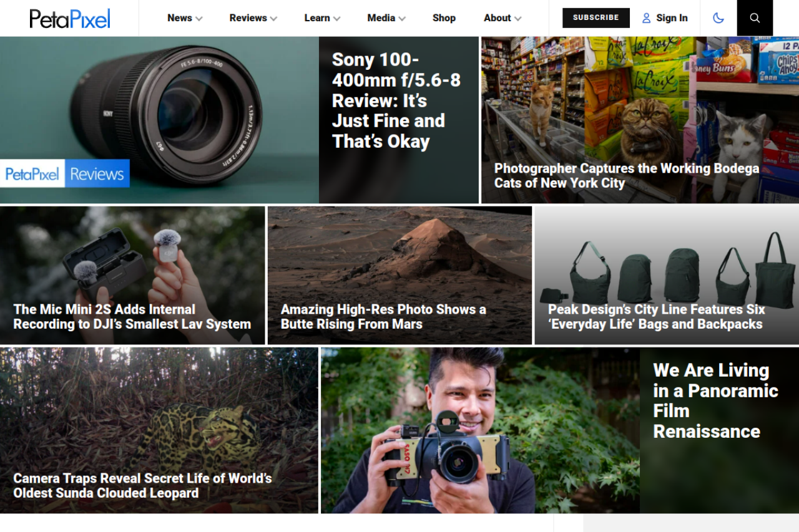
Task: Click the DJI microphone case photo
Action: pos(132,275)
